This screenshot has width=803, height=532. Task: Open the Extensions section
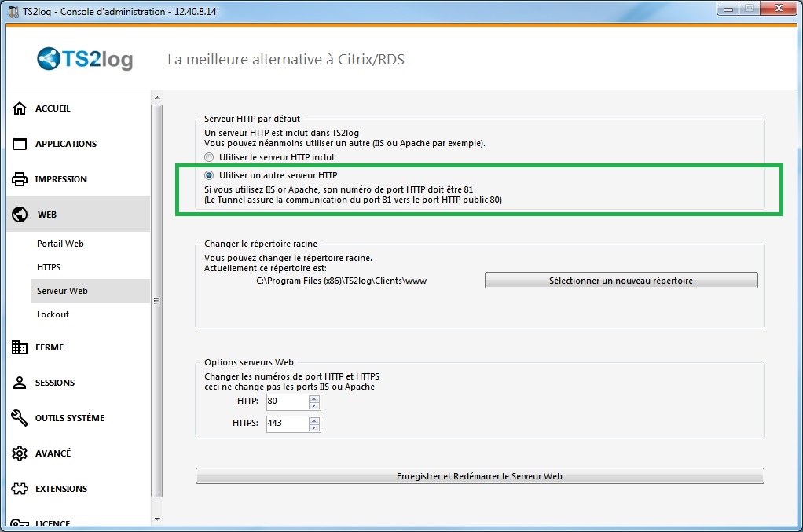click(x=79, y=489)
